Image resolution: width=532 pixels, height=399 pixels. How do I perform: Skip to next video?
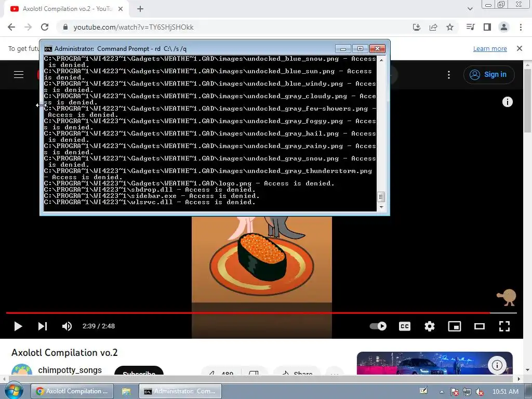coord(43,326)
